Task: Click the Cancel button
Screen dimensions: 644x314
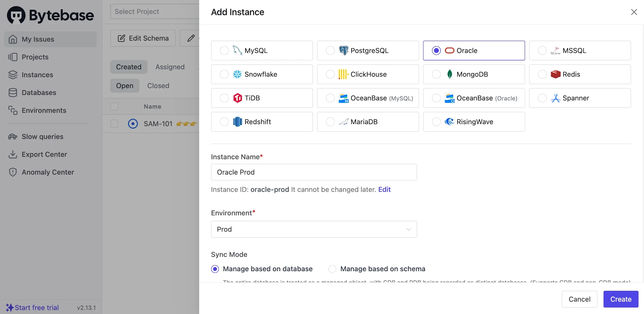Action: pyautogui.click(x=580, y=299)
